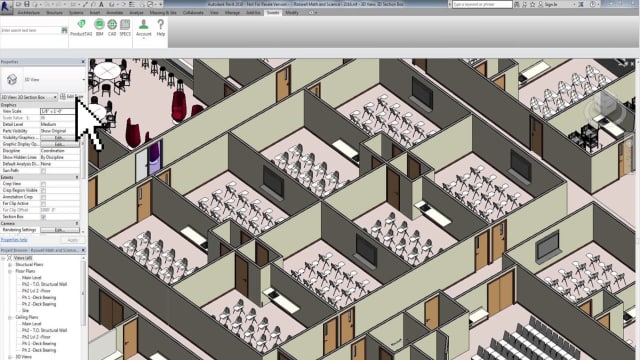
Task: Click the search text input field
Action: coord(31,30)
